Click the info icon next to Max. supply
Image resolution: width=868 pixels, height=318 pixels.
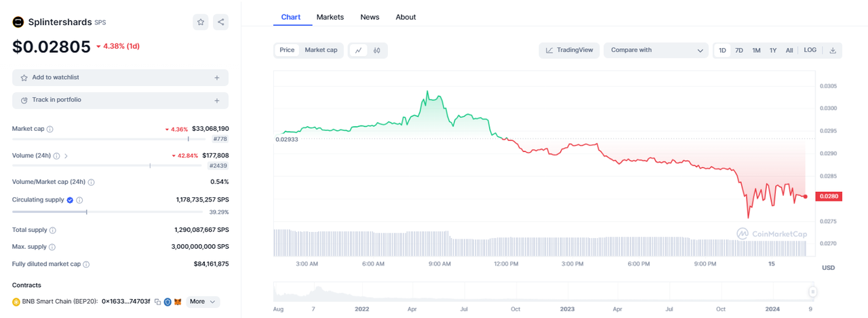[52, 247]
